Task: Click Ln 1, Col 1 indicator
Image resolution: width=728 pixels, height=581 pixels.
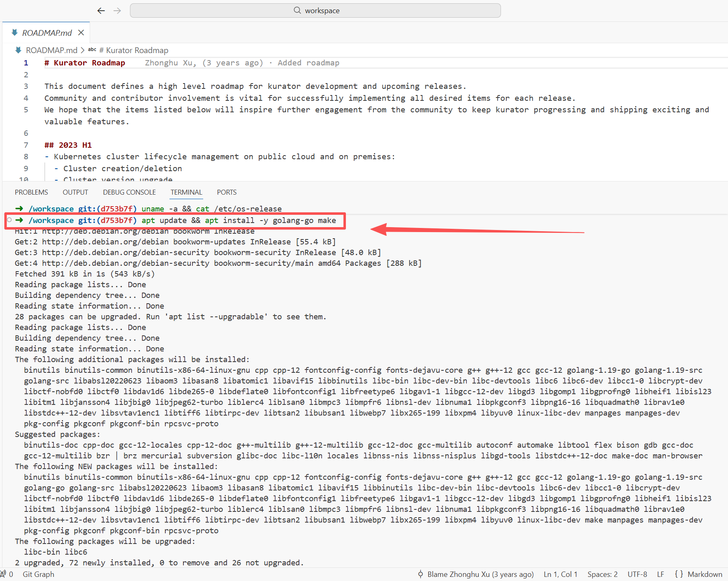Action: click(560, 574)
